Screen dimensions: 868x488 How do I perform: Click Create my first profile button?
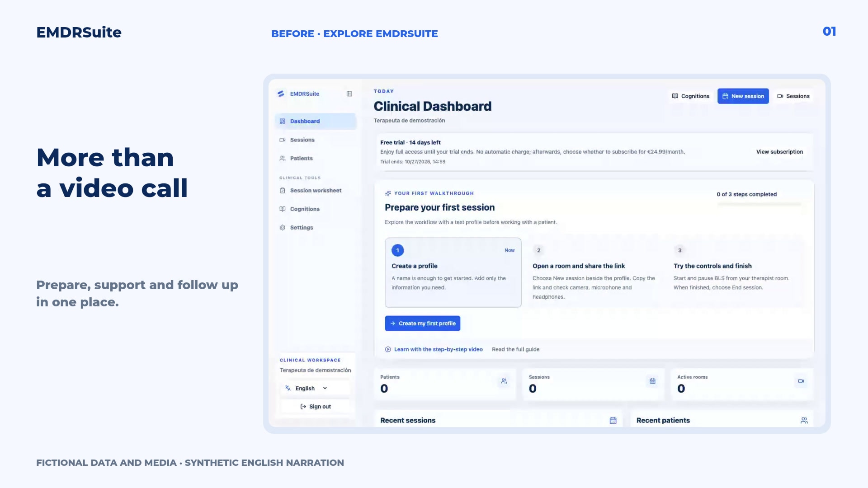coord(423,324)
